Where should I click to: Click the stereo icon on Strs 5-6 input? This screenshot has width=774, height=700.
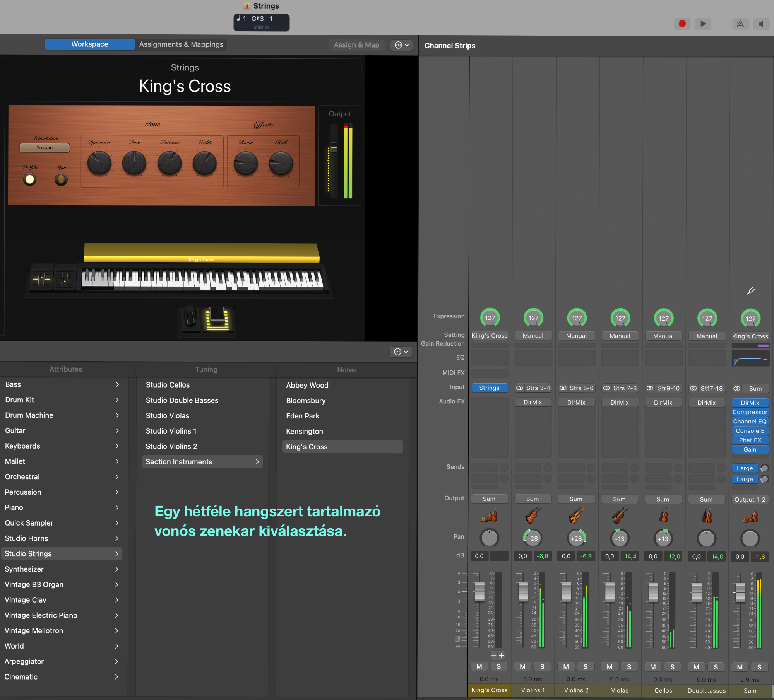pyautogui.click(x=563, y=388)
